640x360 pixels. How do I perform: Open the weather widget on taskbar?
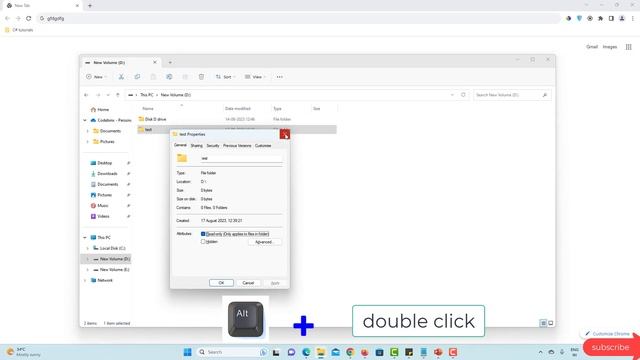click(22, 352)
